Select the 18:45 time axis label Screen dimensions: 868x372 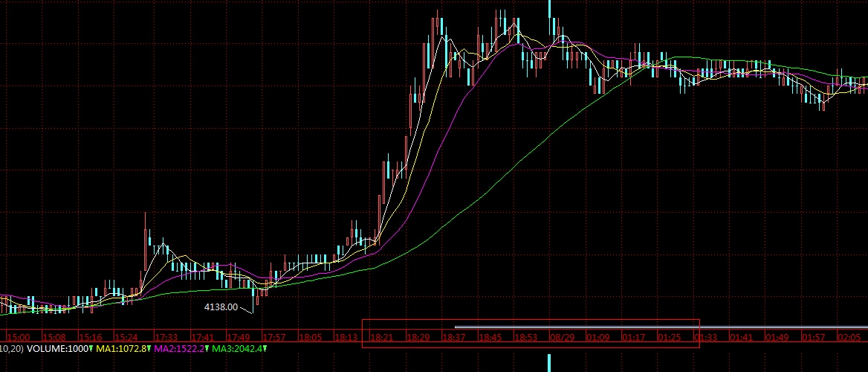(x=490, y=338)
